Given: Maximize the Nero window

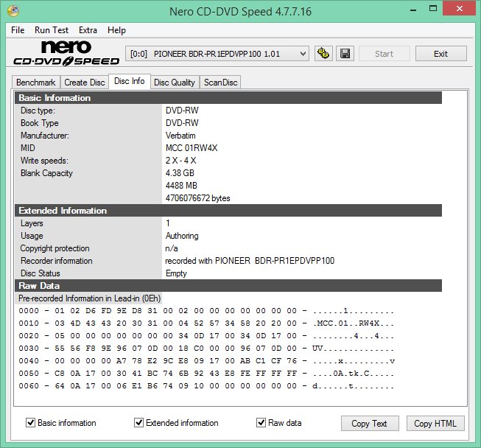Looking at the screenshot, I should pyautogui.click(x=433, y=9).
